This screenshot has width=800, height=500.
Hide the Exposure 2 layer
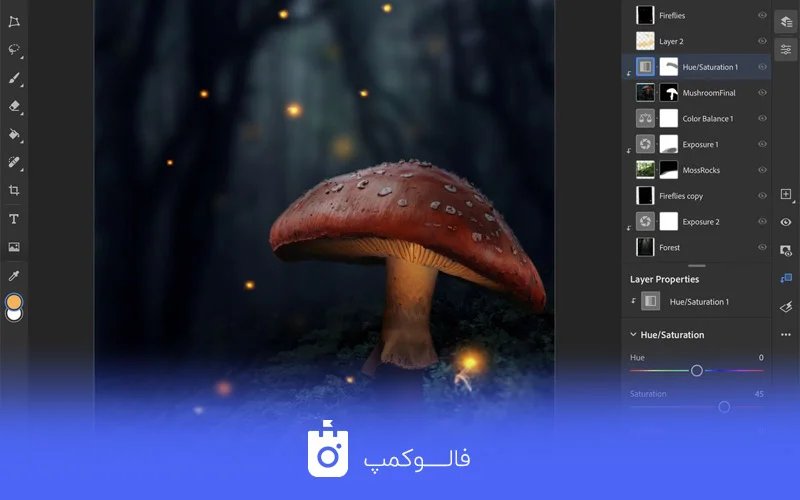(x=762, y=221)
